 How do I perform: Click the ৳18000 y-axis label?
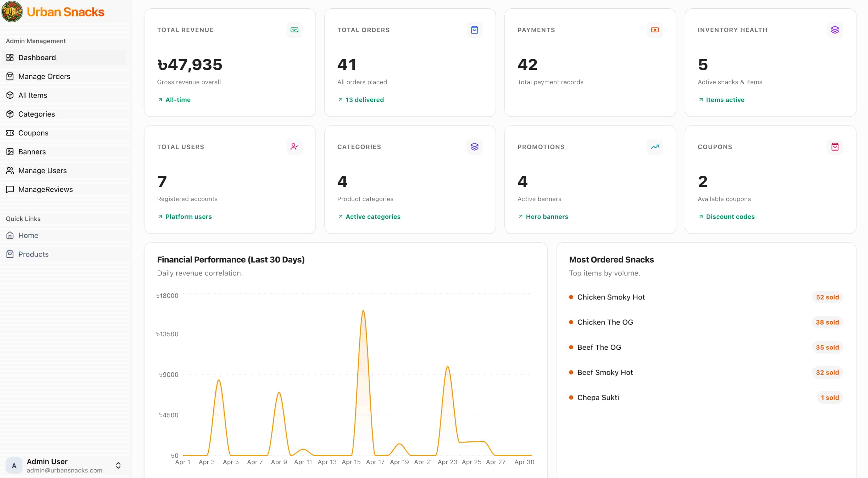pos(167,295)
